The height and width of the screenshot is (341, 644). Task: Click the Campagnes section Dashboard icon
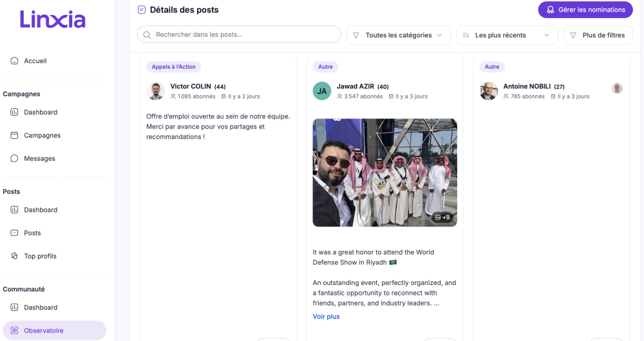pyautogui.click(x=14, y=112)
